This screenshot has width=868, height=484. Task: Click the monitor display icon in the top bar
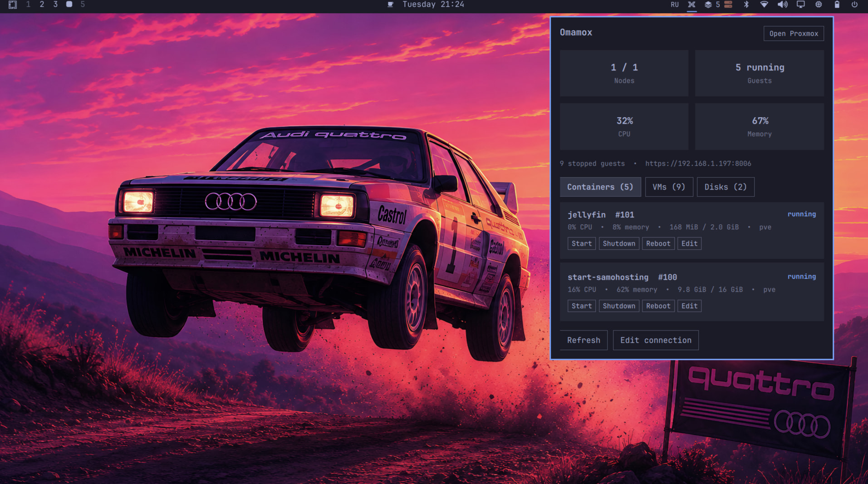(801, 5)
